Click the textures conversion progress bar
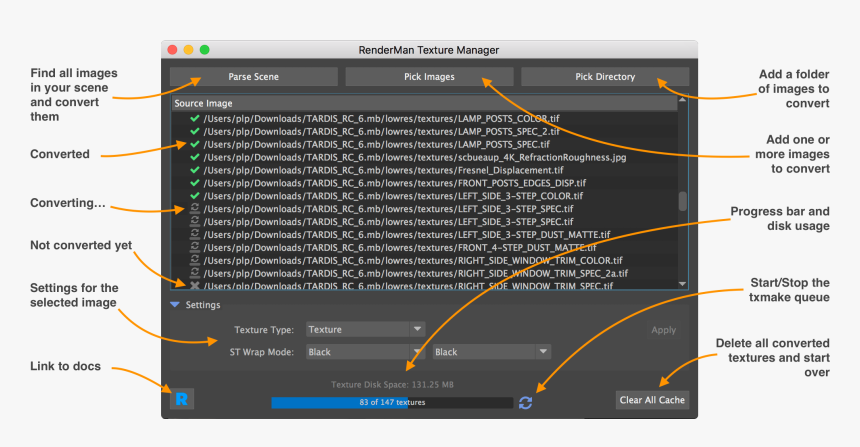This screenshot has width=860, height=447. click(x=391, y=402)
